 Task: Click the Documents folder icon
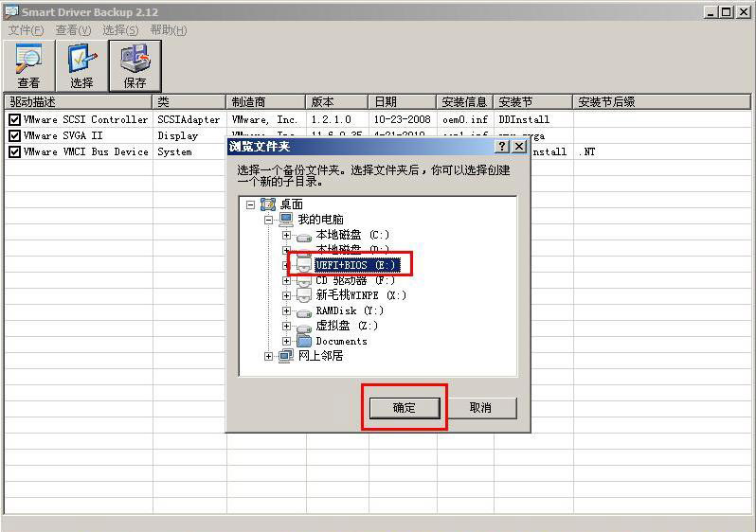(304, 341)
